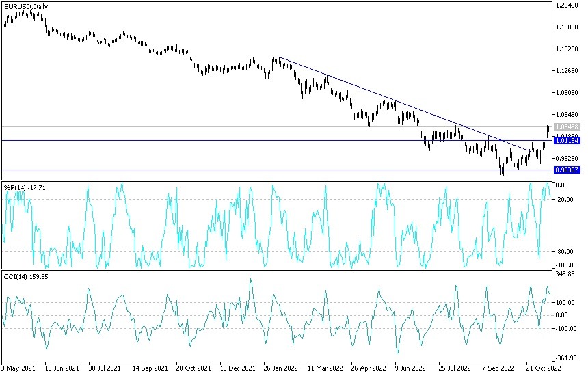
Task: Click the -80.00 level on %R scale
Action: click(565, 251)
